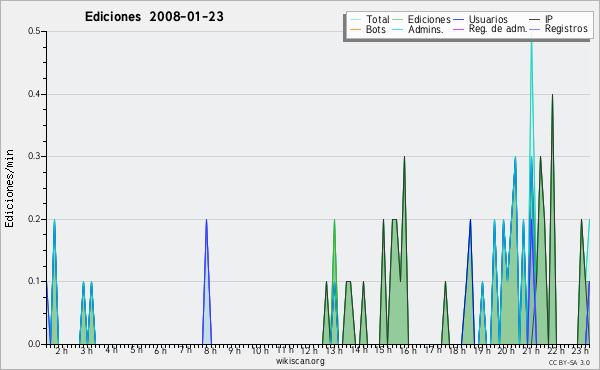Click the 8 h label on the time axis

click(210, 350)
